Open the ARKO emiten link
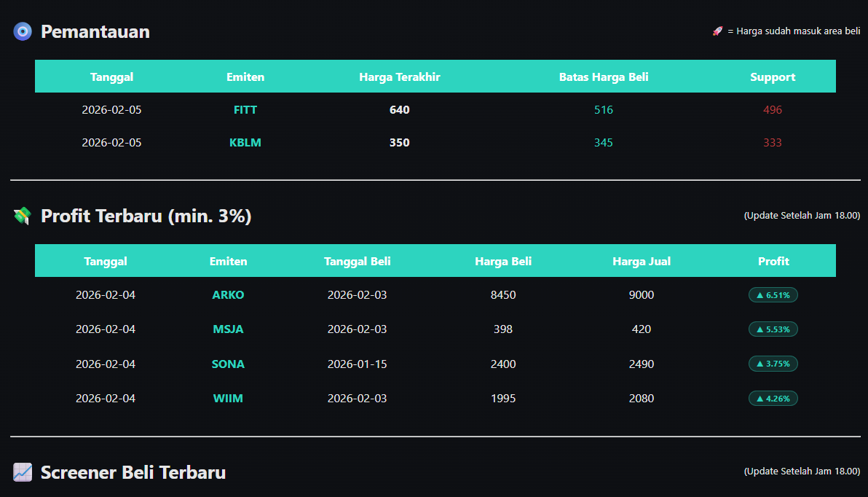Screen dimensions: 868x497 228,295
